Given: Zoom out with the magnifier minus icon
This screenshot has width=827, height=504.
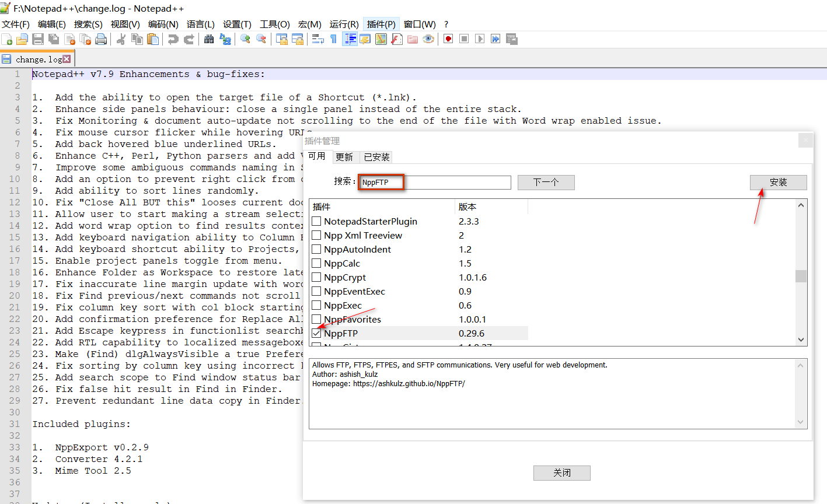Looking at the screenshot, I should [261, 39].
